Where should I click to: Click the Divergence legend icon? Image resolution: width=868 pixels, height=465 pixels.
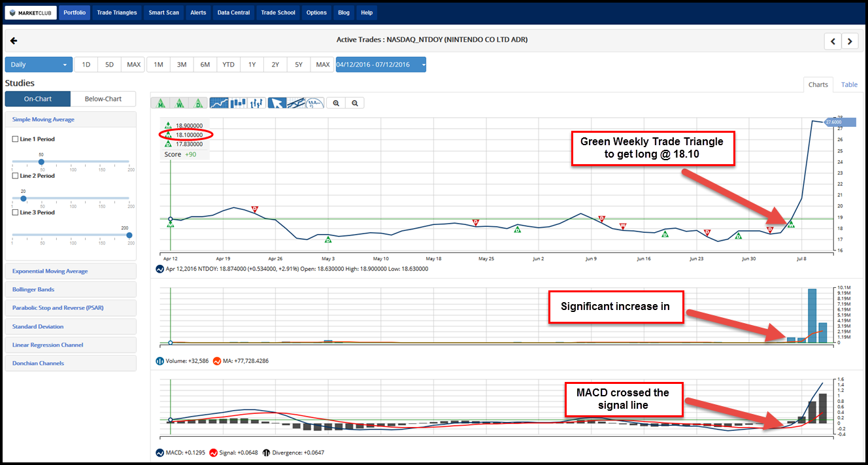pos(266,453)
